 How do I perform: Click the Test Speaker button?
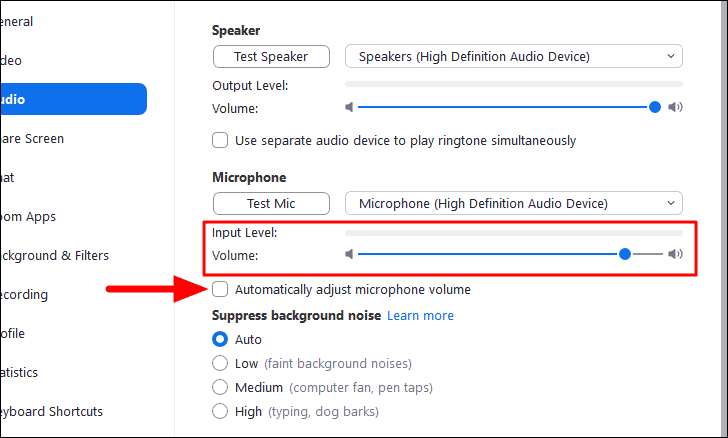(x=271, y=56)
